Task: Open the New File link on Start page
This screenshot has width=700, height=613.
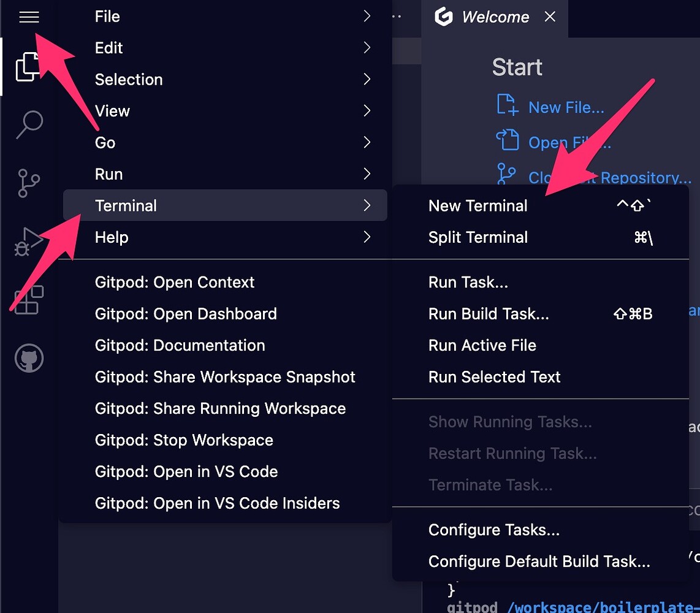Action: [x=566, y=107]
